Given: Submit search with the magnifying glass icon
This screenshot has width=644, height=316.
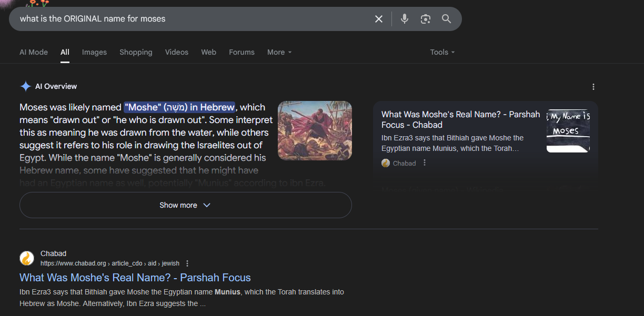Looking at the screenshot, I should (447, 19).
